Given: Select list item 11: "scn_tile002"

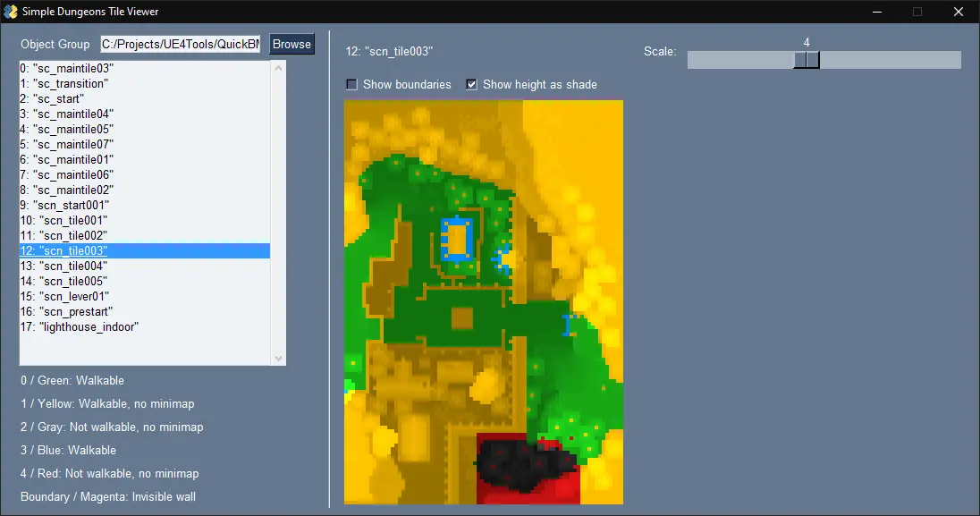Looking at the screenshot, I should point(145,236).
